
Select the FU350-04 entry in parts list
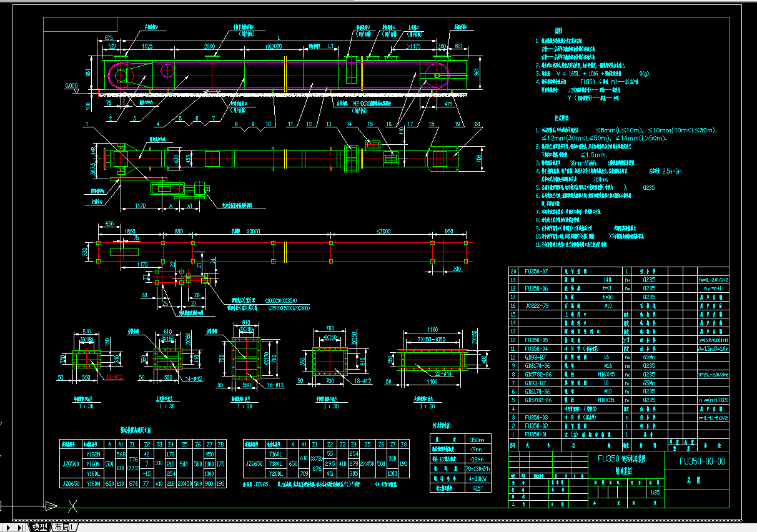pos(536,348)
